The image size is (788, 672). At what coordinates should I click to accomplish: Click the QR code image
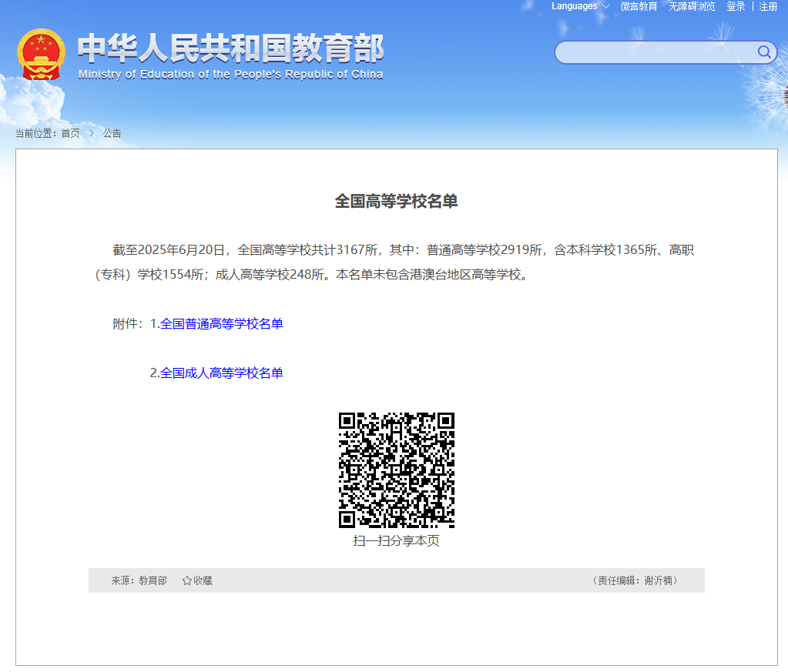(x=397, y=470)
